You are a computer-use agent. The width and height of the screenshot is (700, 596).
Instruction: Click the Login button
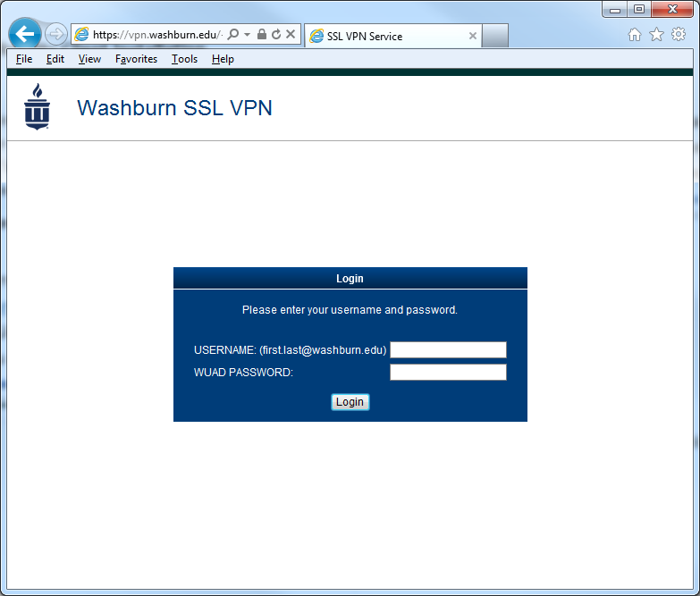(350, 402)
